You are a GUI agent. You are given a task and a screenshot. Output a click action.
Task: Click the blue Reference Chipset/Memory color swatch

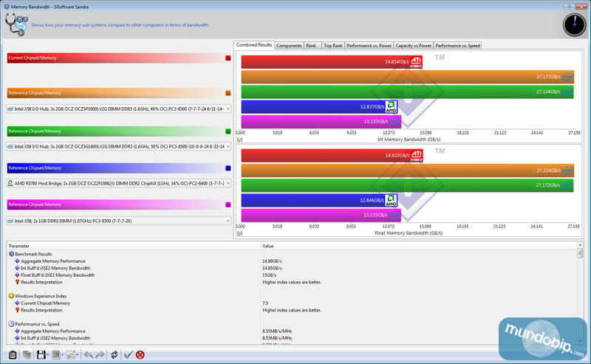228,168
